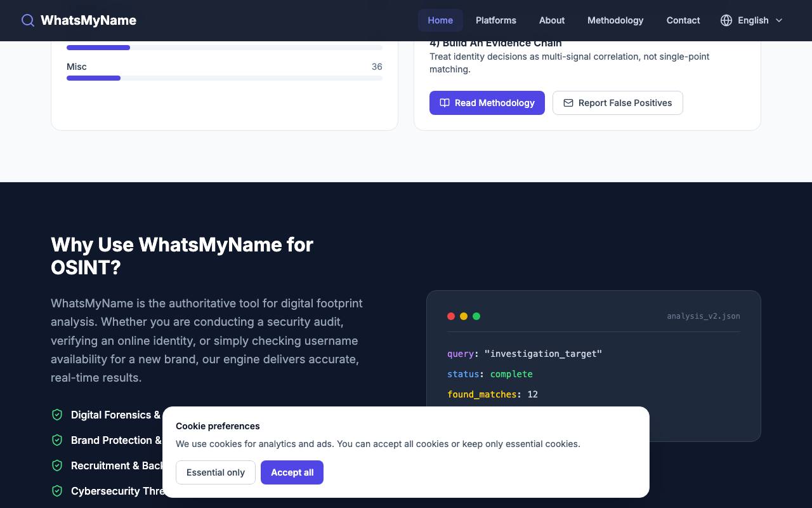Open the Contact nav item

pos(683,20)
